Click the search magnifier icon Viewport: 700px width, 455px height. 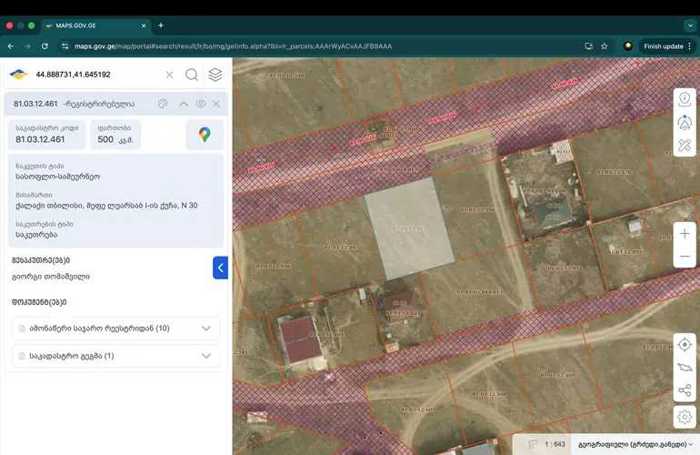pos(191,74)
